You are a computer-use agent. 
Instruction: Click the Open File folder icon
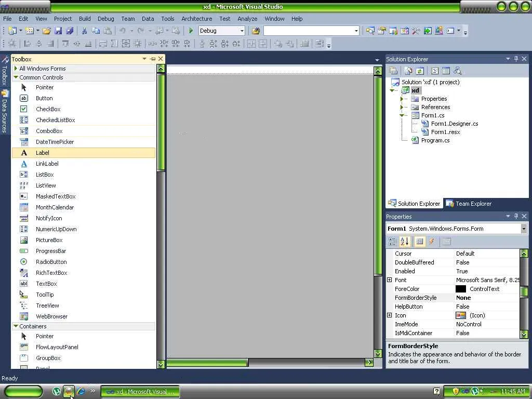click(x=46, y=31)
